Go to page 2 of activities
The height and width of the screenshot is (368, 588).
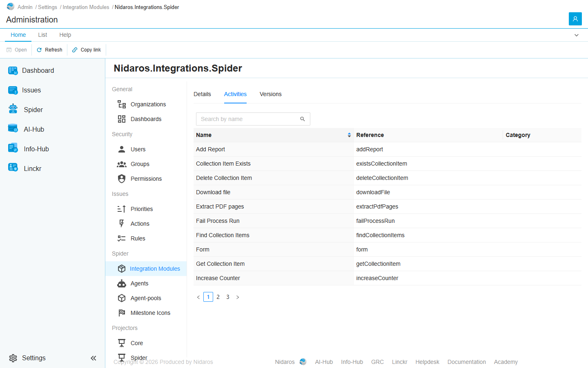218,297
